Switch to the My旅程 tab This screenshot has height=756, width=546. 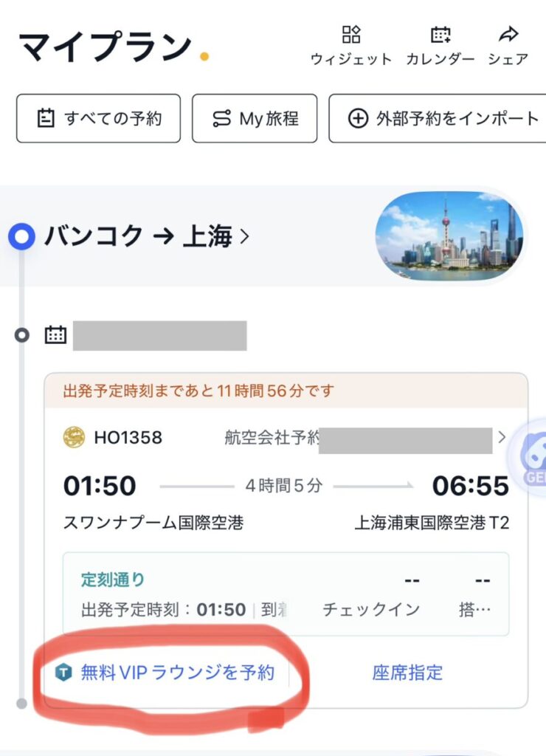click(x=255, y=118)
